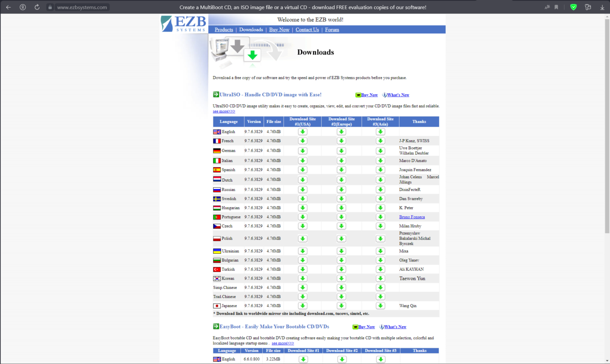Download Portuguese UltraISO from USA site
The image size is (610, 364).
coord(302,217)
